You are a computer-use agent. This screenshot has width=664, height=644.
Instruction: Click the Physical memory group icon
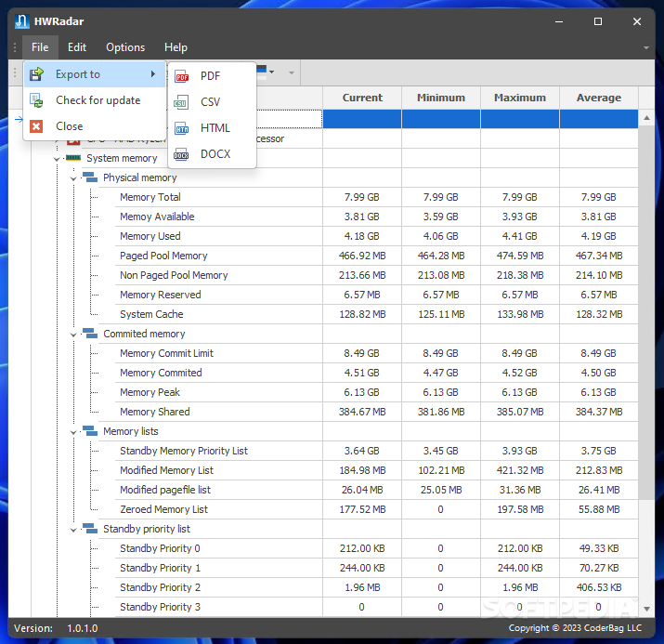pos(90,177)
